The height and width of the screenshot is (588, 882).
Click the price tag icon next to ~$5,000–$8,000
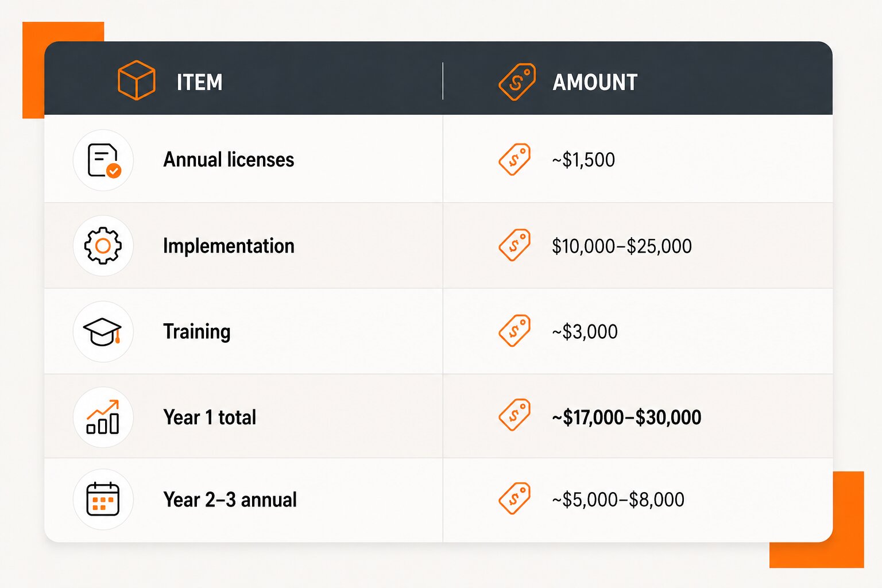(514, 498)
